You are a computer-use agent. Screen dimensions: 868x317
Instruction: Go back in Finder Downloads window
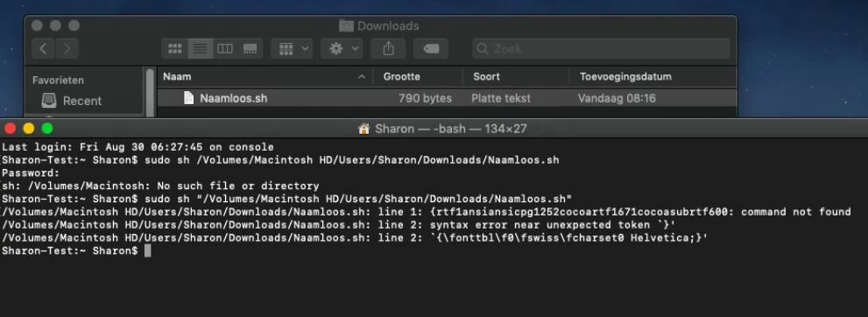tap(43, 49)
